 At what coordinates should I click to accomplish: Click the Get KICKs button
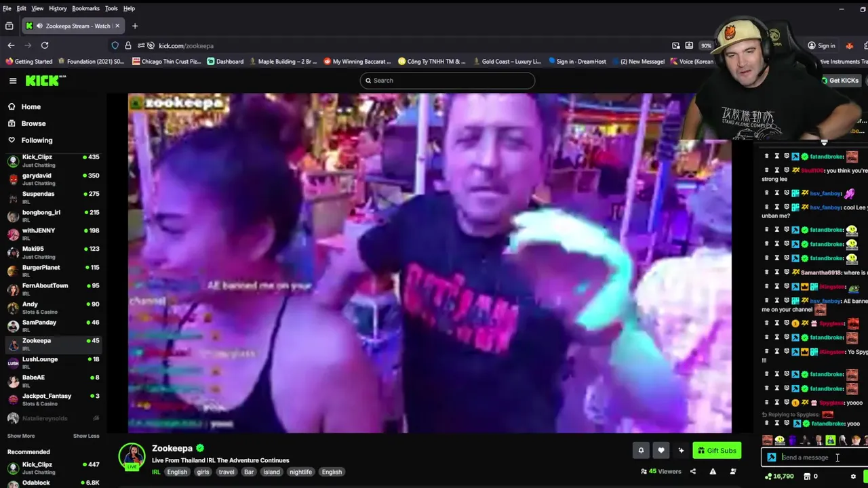(x=840, y=81)
